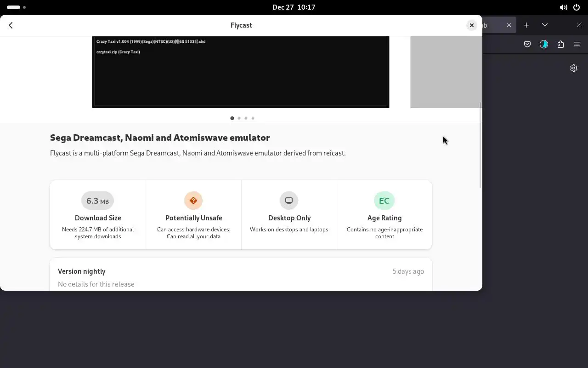This screenshot has width=588, height=368.
Task: Open the browser hamburger menu
Action: (577, 44)
